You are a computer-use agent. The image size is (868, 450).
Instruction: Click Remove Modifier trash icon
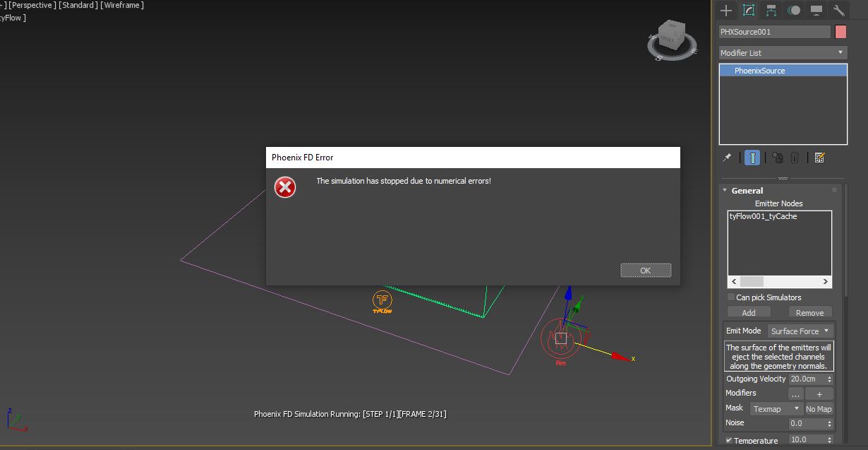[795, 158]
